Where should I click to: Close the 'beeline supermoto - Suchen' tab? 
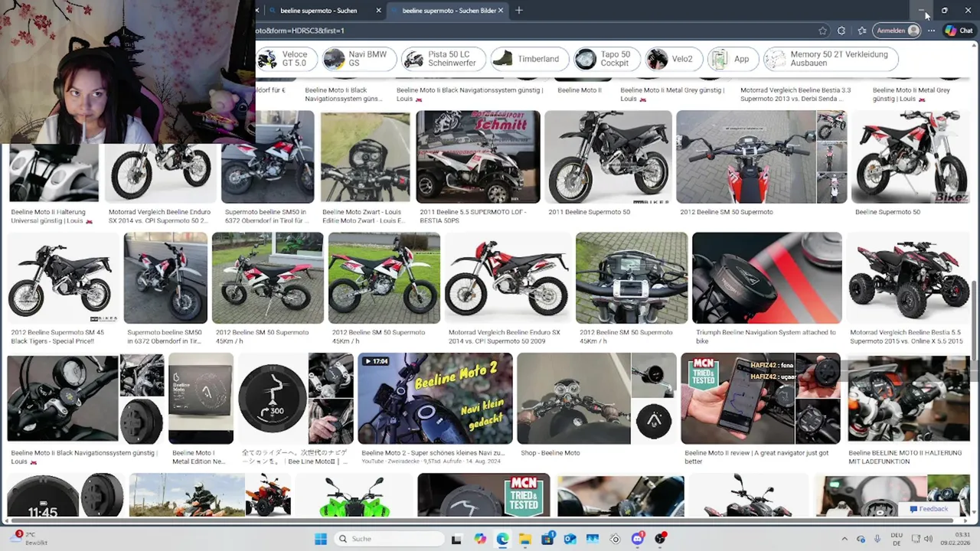tap(378, 10)
